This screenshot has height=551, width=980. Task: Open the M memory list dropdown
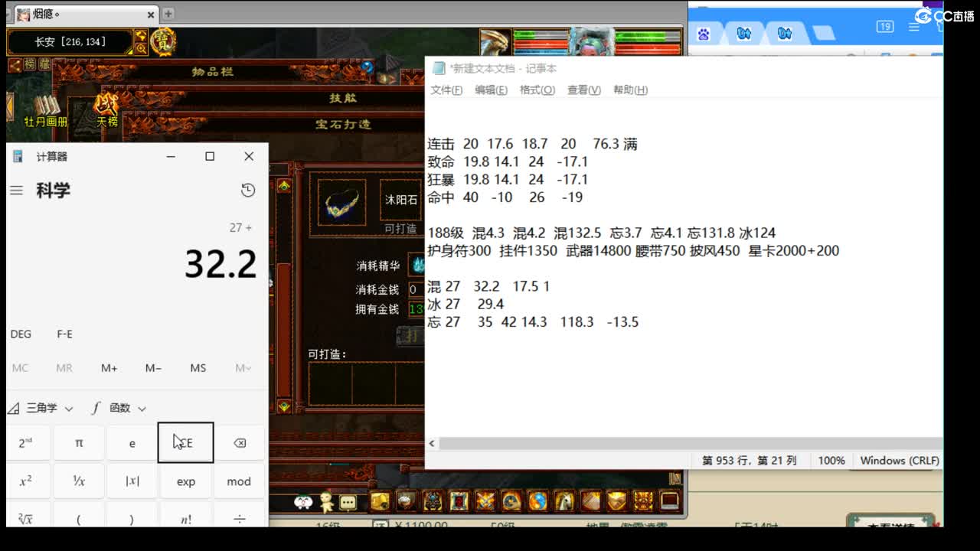[x=243, y=368]
